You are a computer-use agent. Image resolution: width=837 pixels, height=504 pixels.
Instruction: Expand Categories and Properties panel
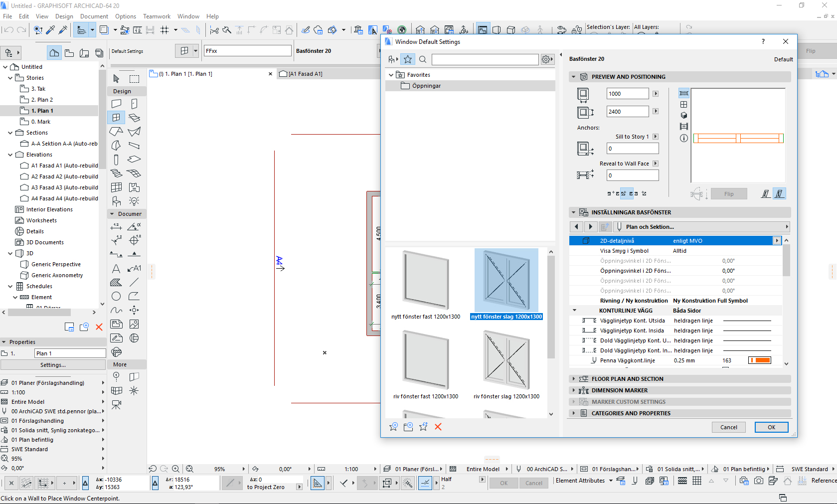click(573, 413)
